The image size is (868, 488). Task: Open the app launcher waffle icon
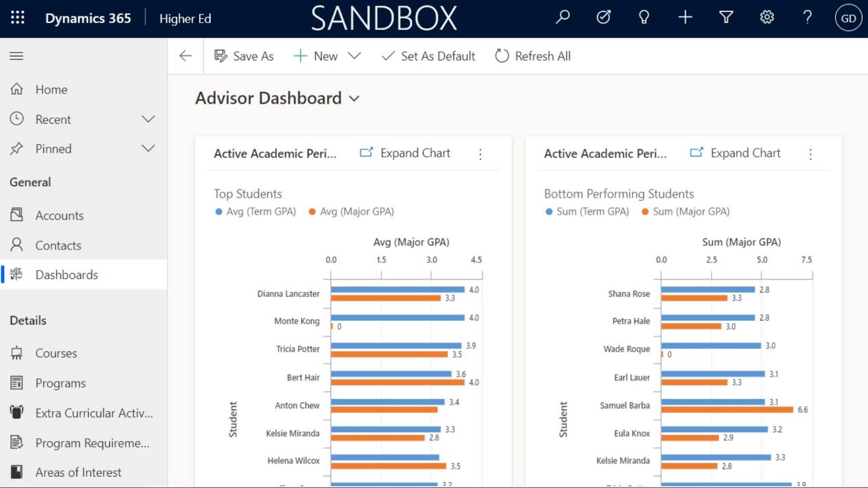pos(17,18)
